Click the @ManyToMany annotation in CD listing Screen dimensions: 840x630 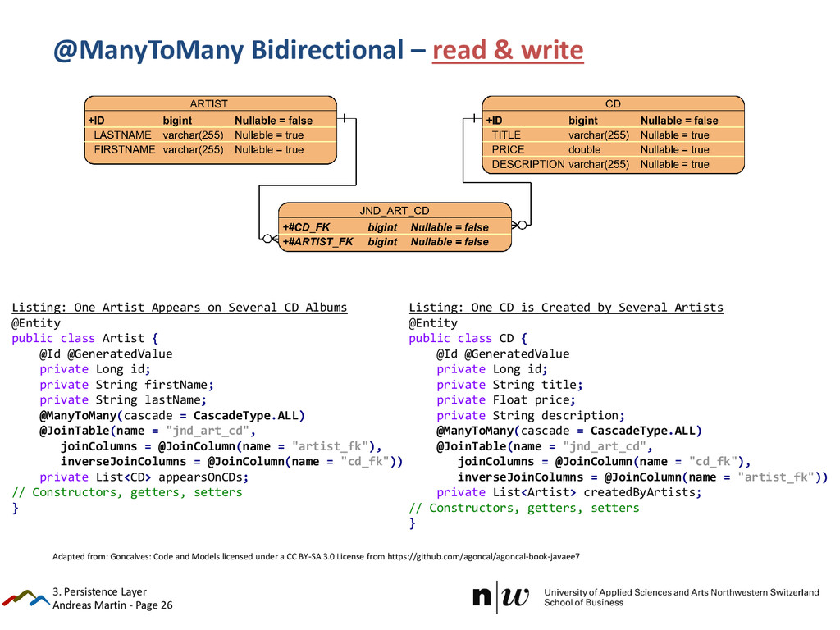(x=569, y=431)
